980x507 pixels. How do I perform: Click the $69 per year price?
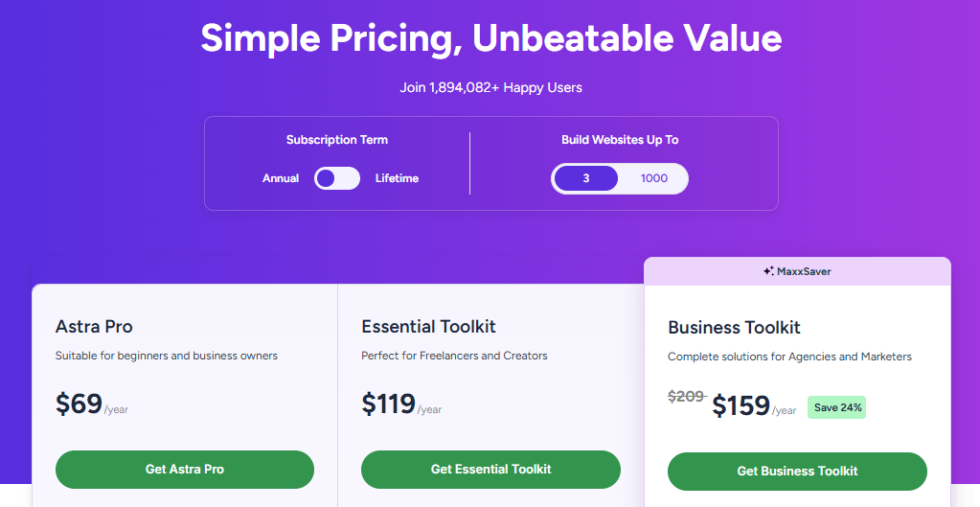[x=80, y=404]
